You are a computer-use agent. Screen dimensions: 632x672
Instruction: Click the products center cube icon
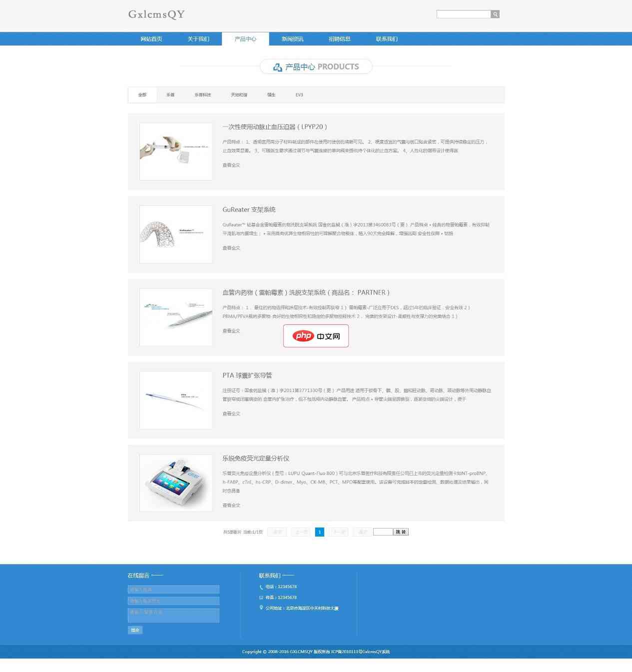(278, 67)
